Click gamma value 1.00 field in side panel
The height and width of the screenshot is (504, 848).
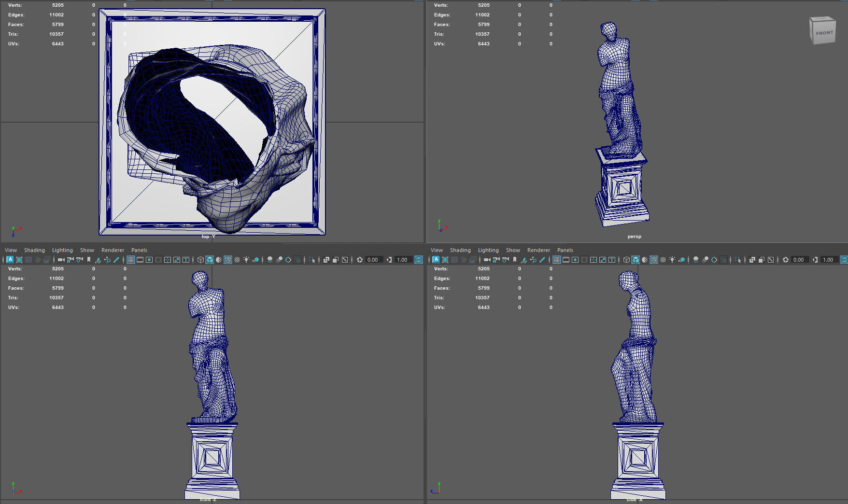point(829,260)
